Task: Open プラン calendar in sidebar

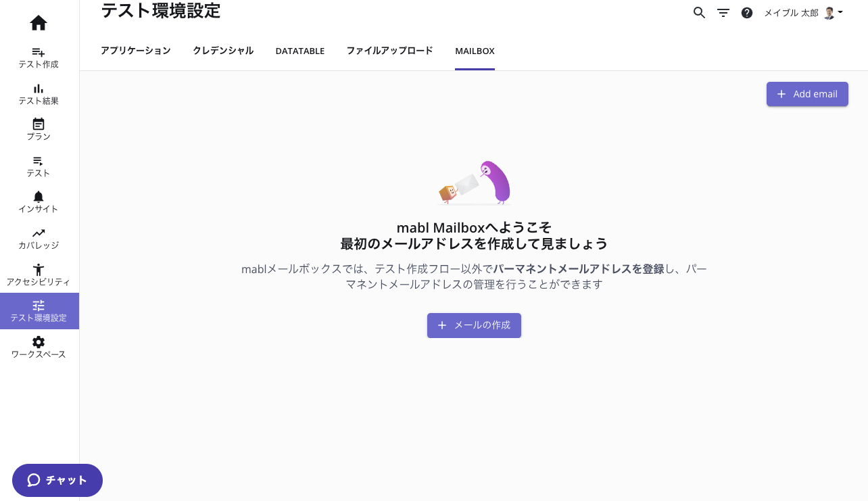Action: pyautogui.click(x=39, y=130)
